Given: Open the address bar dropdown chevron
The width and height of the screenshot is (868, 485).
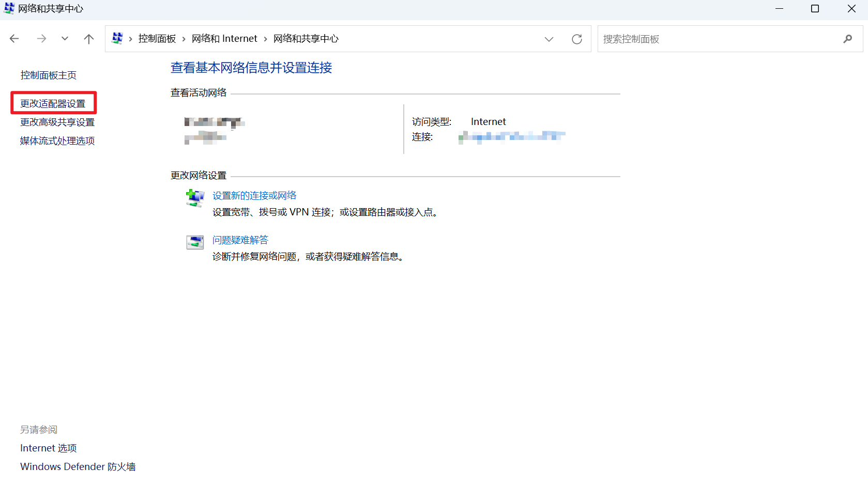Looking at the screenshot, I should tap(549, 39).
